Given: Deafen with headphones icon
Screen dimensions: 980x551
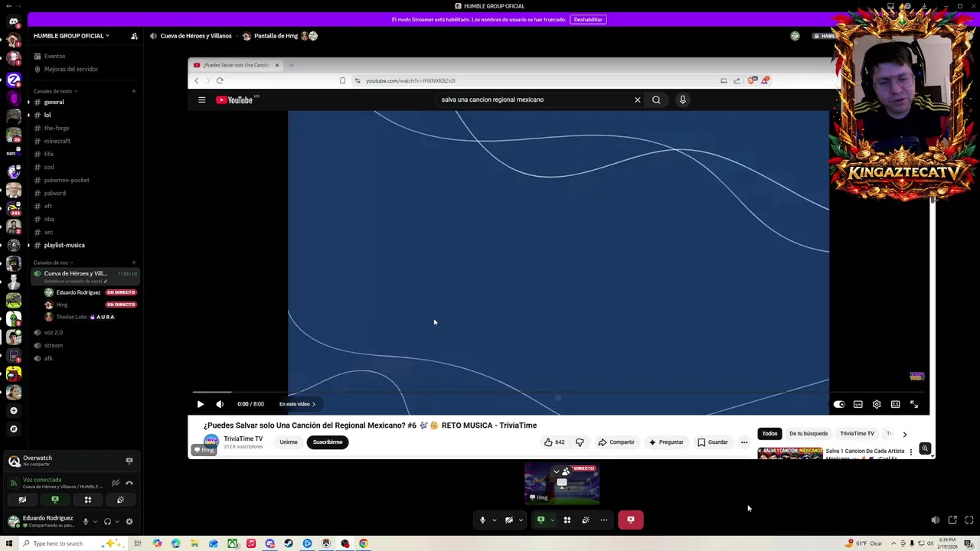Looking at the screenshot, I should coord(107,522).
